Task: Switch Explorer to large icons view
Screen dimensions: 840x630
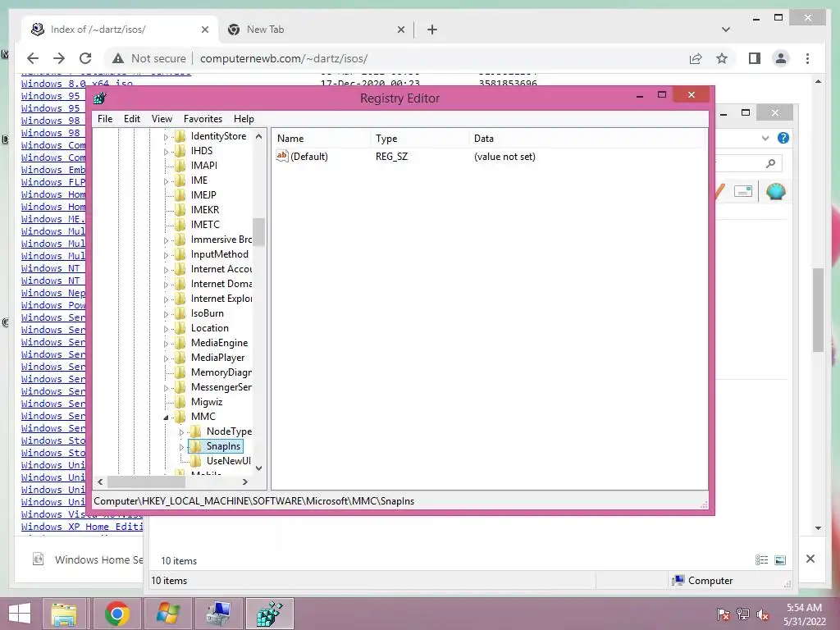Action: pos(780,559)
